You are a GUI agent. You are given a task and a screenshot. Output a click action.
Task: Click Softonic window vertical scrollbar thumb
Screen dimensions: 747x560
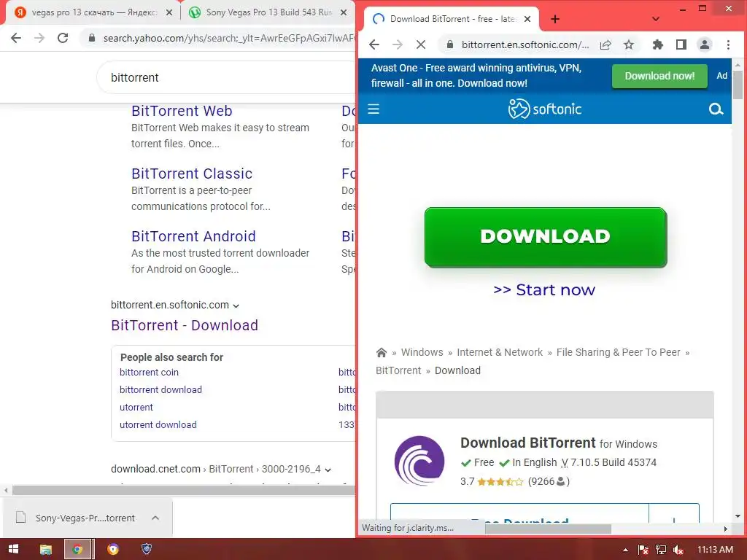click(738, 85)
